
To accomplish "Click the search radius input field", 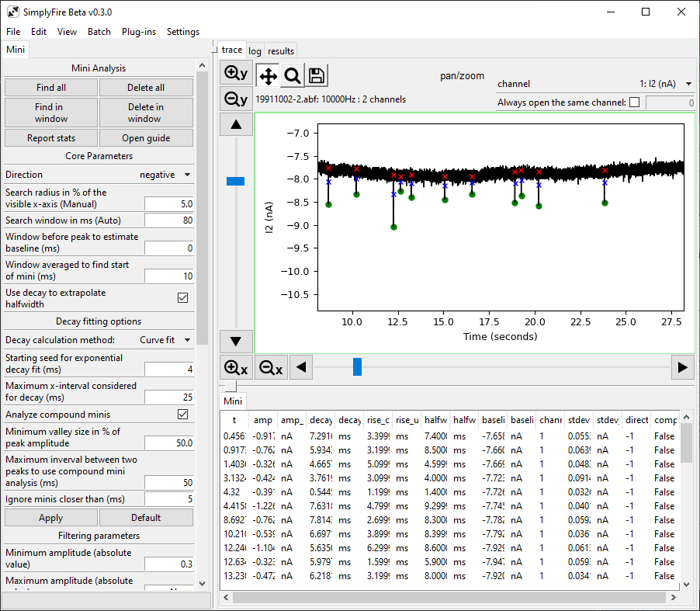I will click(x=168, y=203).
